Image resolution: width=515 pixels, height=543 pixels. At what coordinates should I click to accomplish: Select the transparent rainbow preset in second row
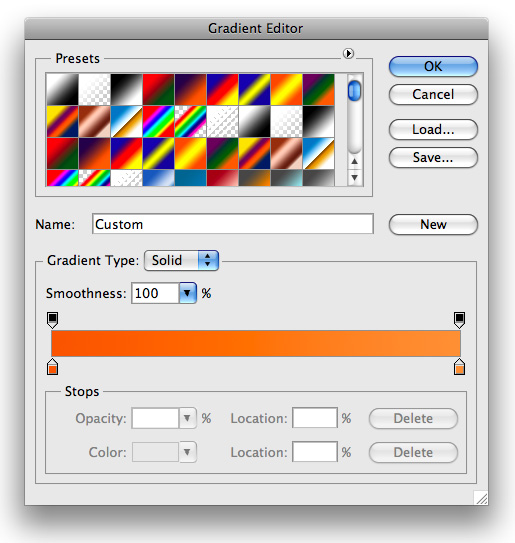190,121
